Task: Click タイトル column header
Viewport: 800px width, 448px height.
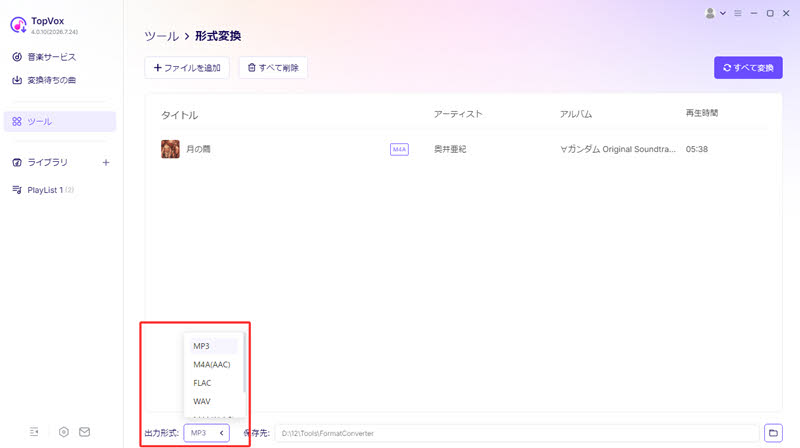Action: click(x=180, y=115)
